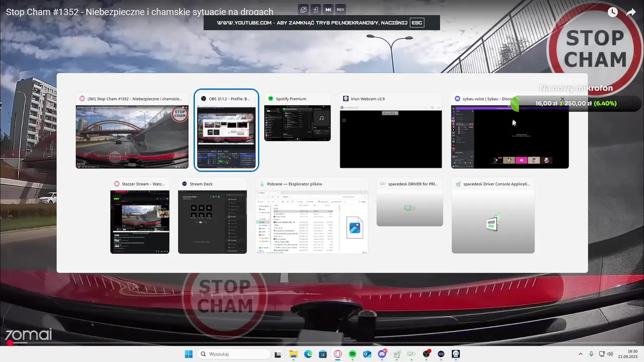This screenshot has height=362, width=644.
Task: Click the Watch Later clock icon
Action: pos(612,12)
